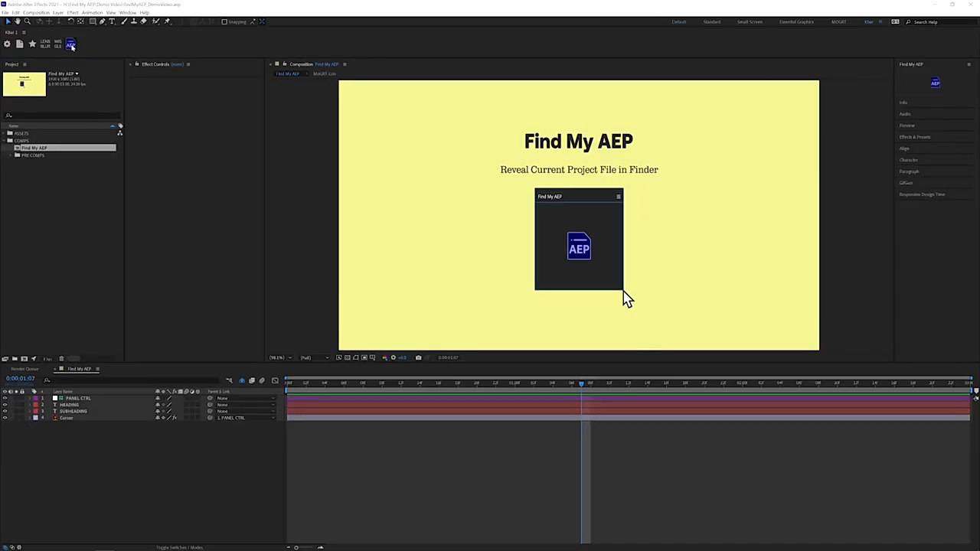The height and width of the screenshot is (551, 980).
Task: Expand the PRE COMPS folder
Action: [11, 155]
